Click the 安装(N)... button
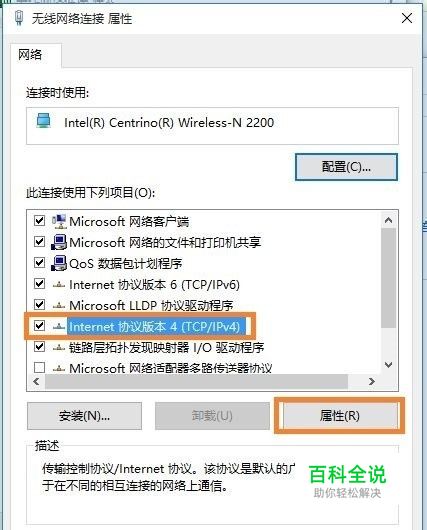The image size is (427, 530). pyautogui.click(x=85, y=416)
